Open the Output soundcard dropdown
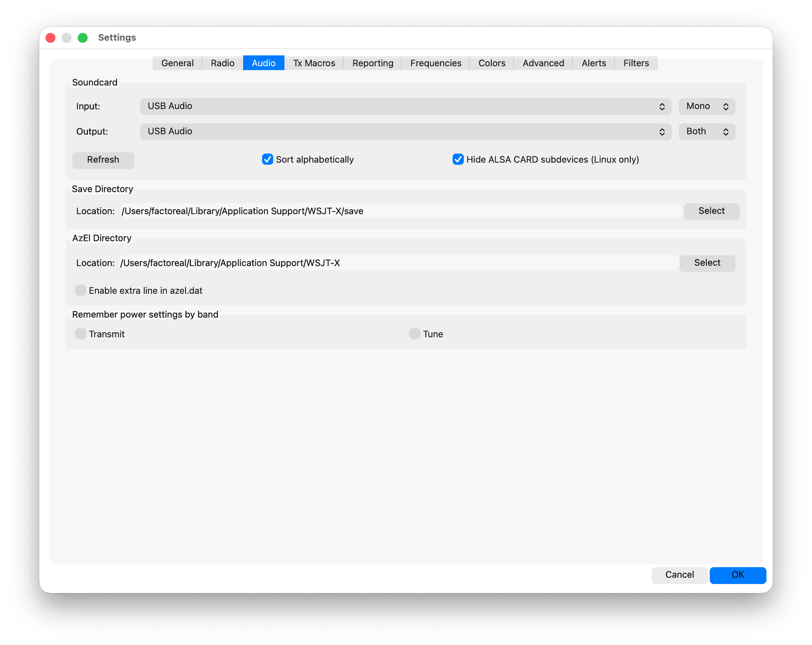 point(405,131)
